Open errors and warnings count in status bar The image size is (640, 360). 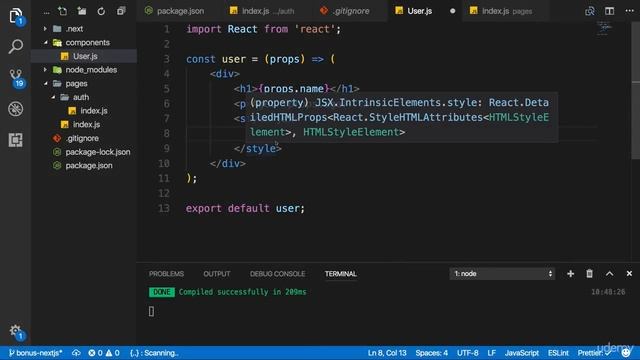coord(104,353)
